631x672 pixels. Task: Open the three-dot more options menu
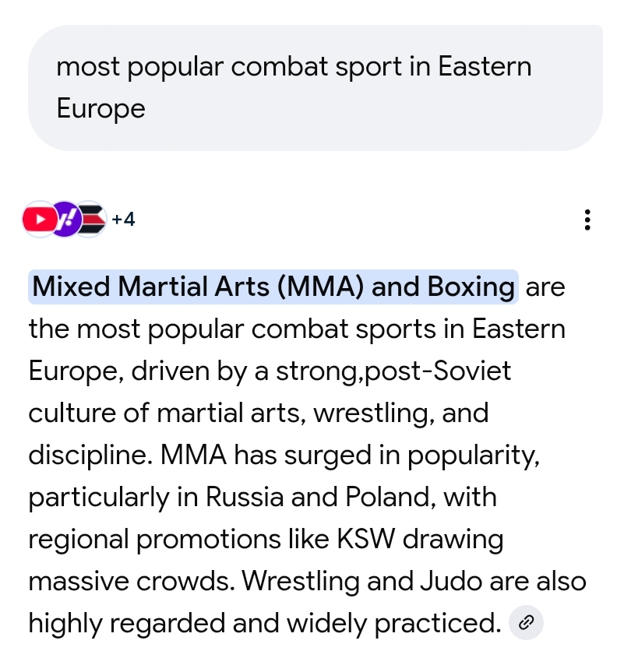pyautogui.click(x=587, y=220)
